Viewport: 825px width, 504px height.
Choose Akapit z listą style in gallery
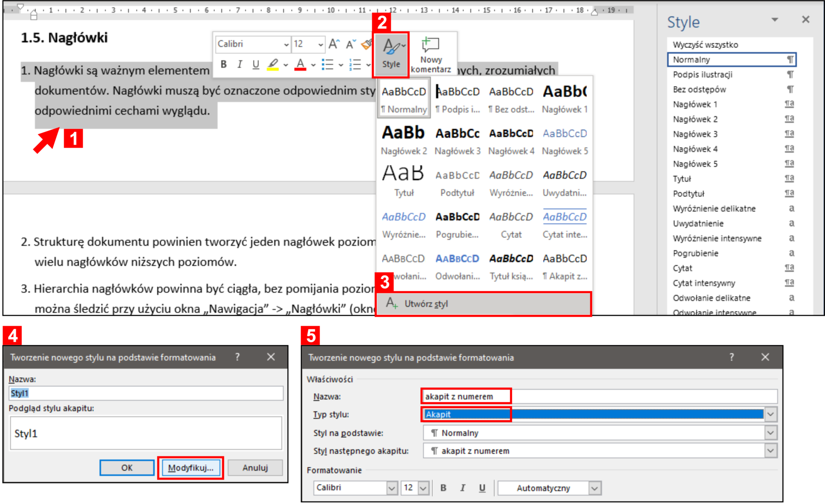pos(565,265)
